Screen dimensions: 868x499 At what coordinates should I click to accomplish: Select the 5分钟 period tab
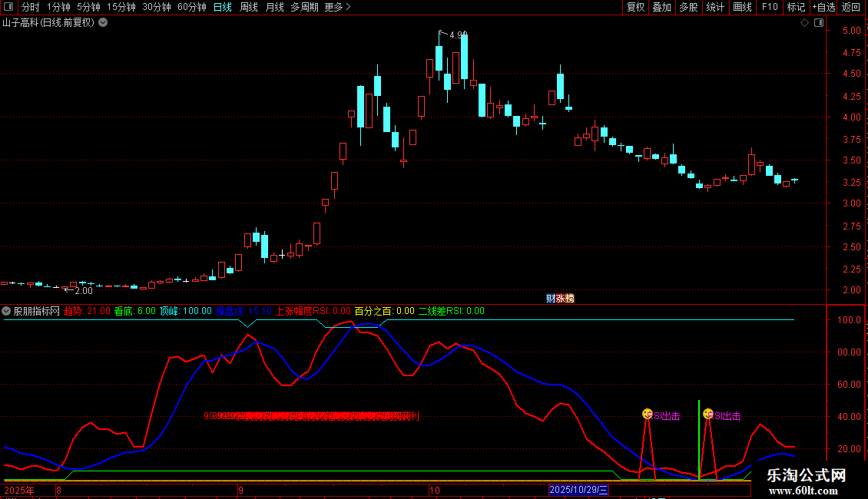point(88,7)
